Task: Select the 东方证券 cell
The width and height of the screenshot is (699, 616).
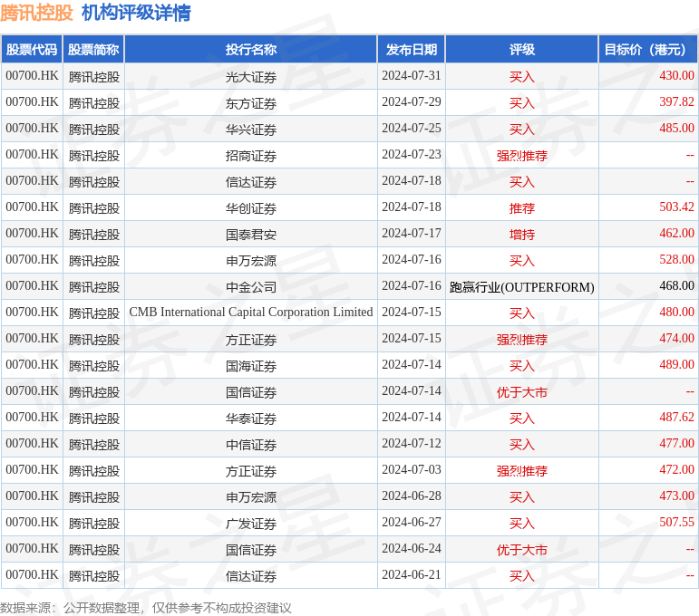Action: [251, 103]
